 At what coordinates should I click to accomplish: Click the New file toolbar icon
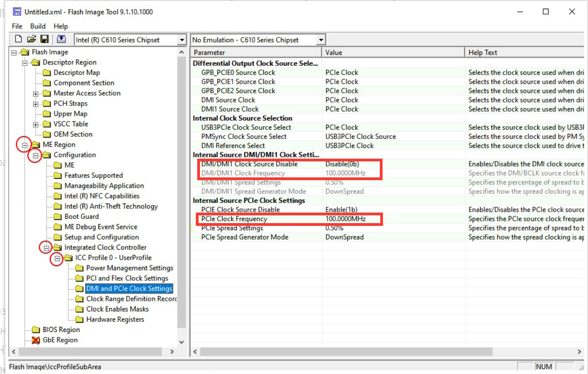click(x=19, y=39)
